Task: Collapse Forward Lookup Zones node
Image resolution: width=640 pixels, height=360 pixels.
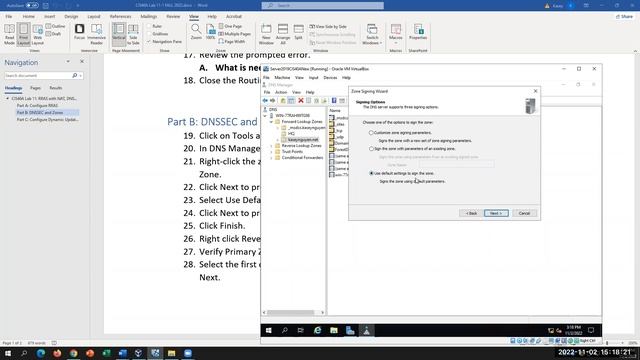Action: [x=271, y=122]
